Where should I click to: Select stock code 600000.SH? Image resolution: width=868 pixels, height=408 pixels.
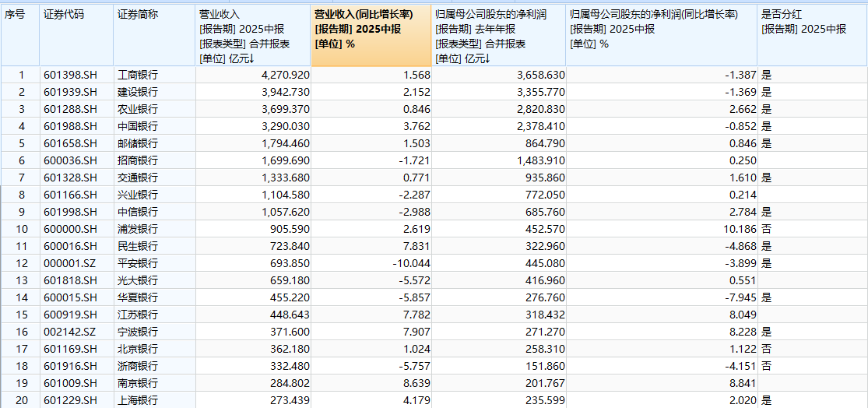70,229
